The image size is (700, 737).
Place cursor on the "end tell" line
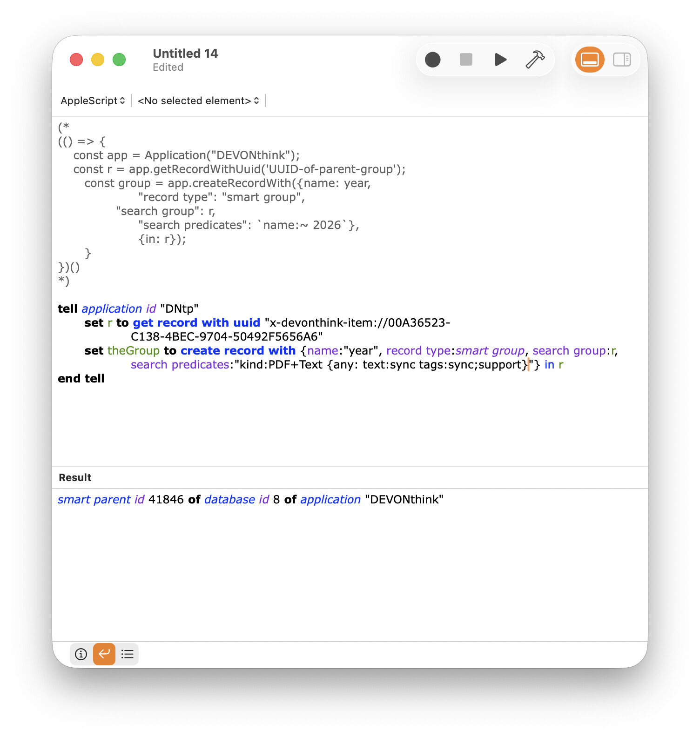click(x=81, y=379)
